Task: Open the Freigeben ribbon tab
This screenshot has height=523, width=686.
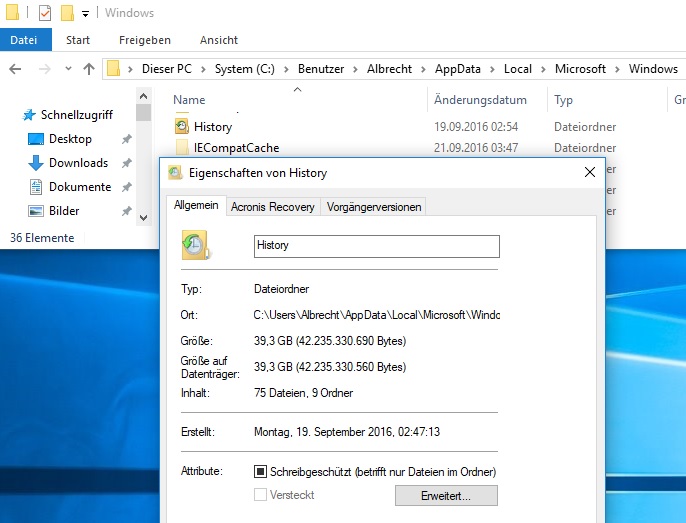Action: 145,40
